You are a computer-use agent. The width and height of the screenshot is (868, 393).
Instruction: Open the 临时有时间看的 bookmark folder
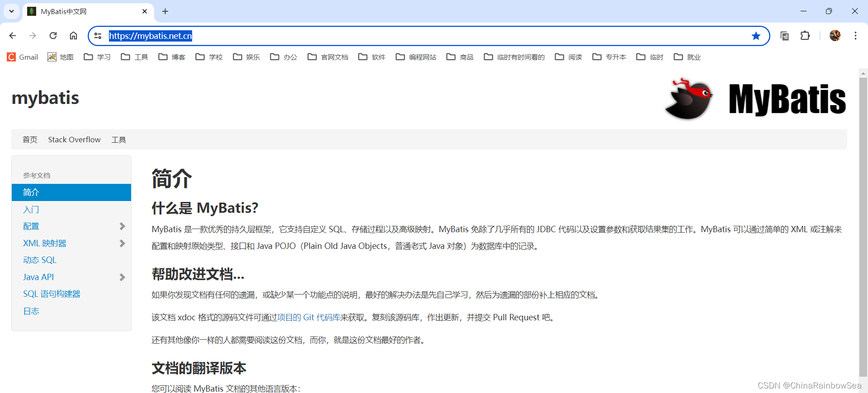point(514,57)
